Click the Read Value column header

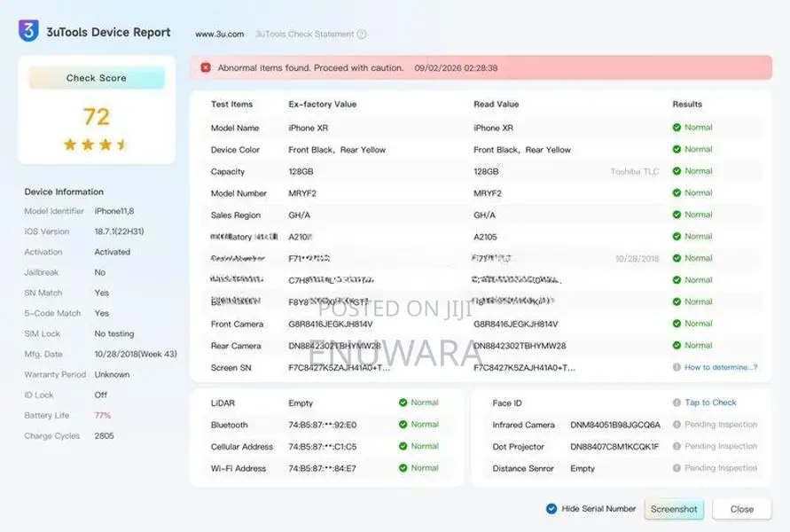pyautogui.click(x=496, y=104)
